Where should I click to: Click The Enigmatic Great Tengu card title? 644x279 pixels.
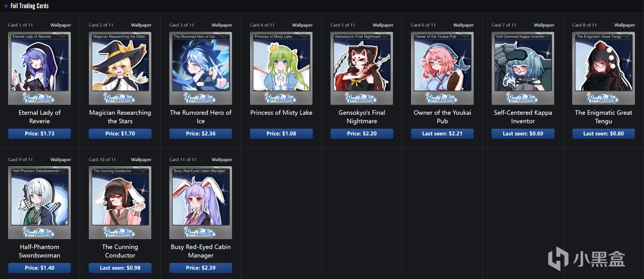tap(603, 117)
